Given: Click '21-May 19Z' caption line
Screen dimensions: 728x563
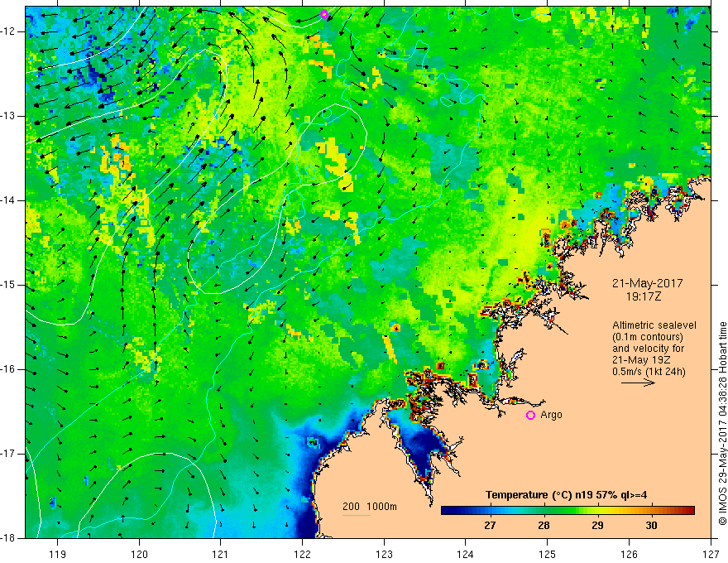Looking at the screenshot, I should click(x=641, y=360).
